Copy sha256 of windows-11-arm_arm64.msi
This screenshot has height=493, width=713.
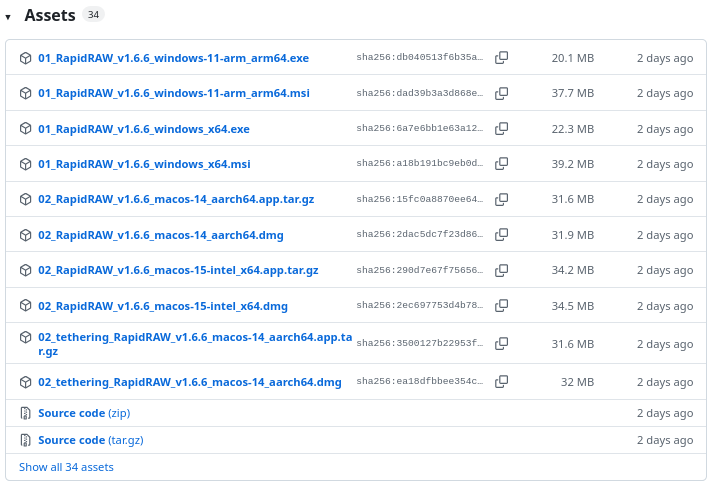502,93
